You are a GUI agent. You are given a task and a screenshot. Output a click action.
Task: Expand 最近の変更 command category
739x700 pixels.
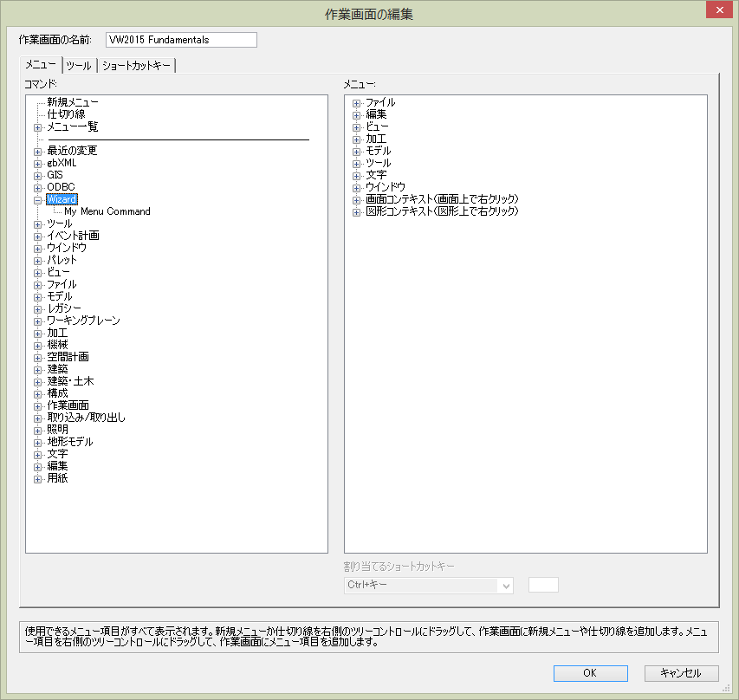click(38, 152)
